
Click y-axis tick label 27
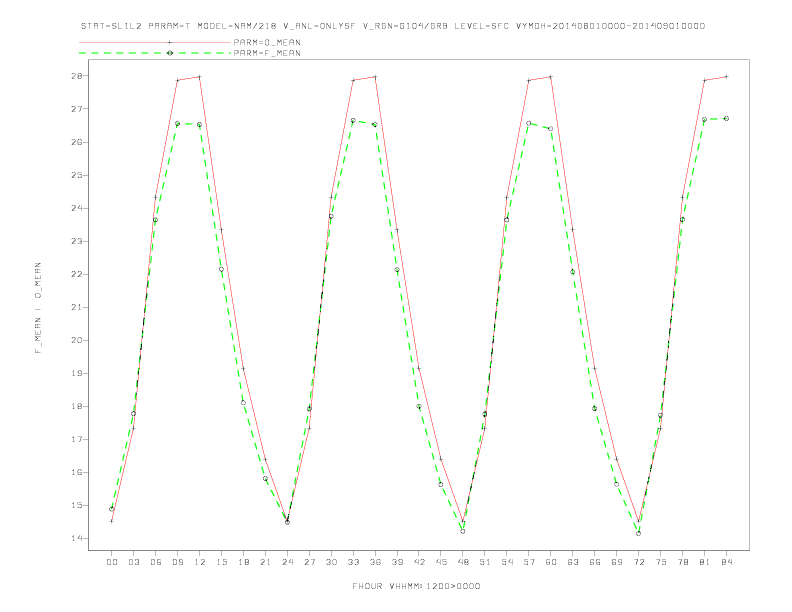tap(76, 109)
